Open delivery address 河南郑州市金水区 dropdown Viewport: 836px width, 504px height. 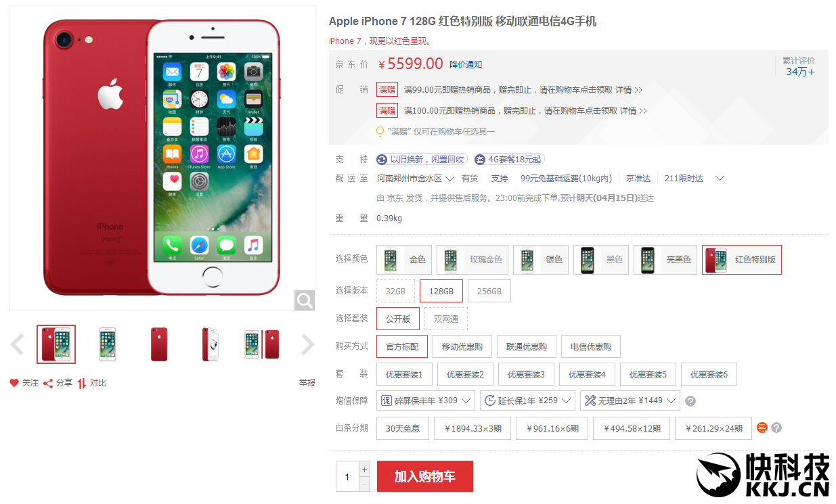[x=416, y=179]
